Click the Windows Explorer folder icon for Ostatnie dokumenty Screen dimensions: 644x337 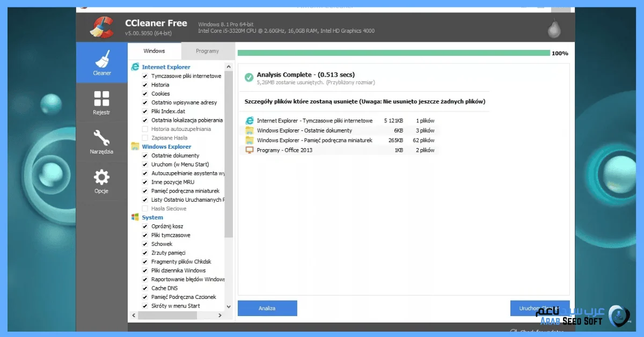coord(248,130)
